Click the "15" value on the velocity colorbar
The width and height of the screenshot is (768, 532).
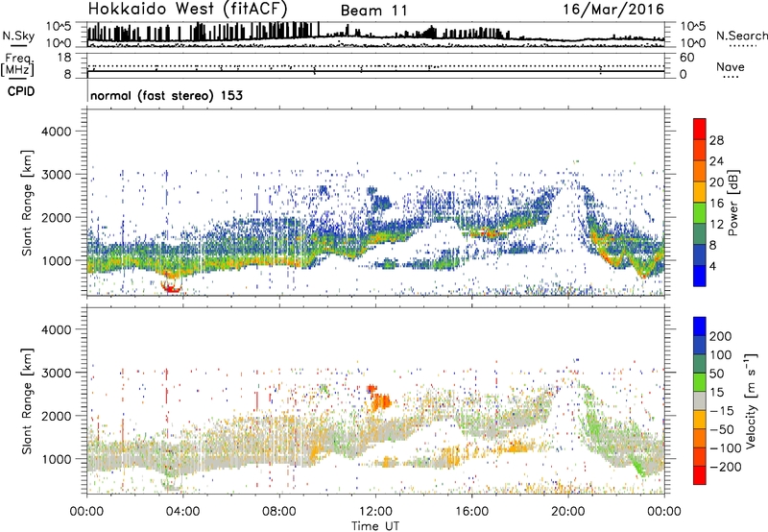click(716, 393)
